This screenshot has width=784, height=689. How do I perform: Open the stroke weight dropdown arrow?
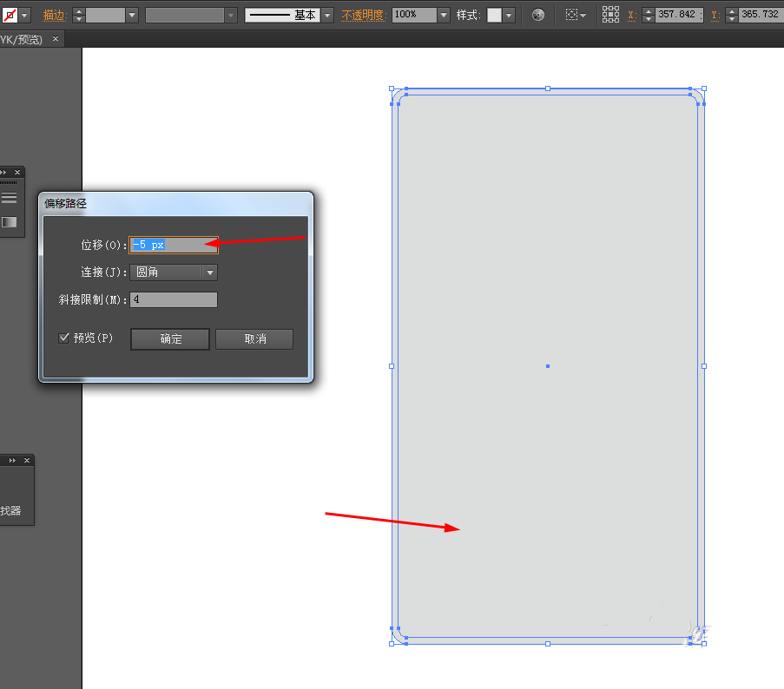tap(132, 15)
